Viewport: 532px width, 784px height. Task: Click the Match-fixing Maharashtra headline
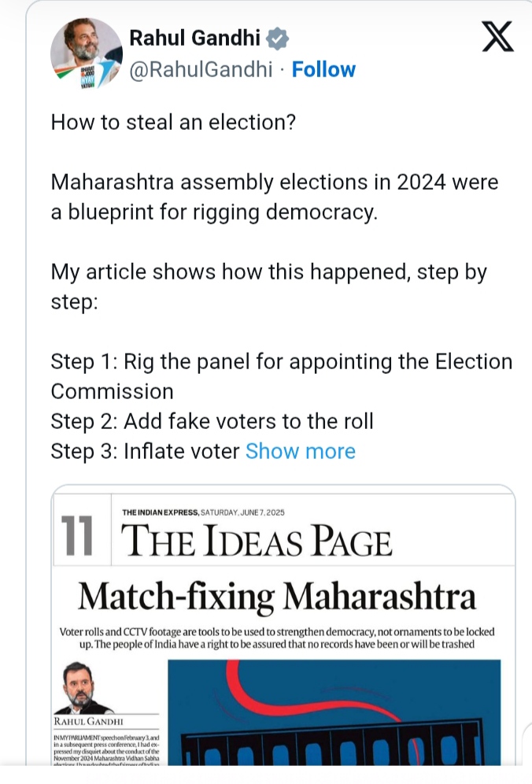[277, 596]
